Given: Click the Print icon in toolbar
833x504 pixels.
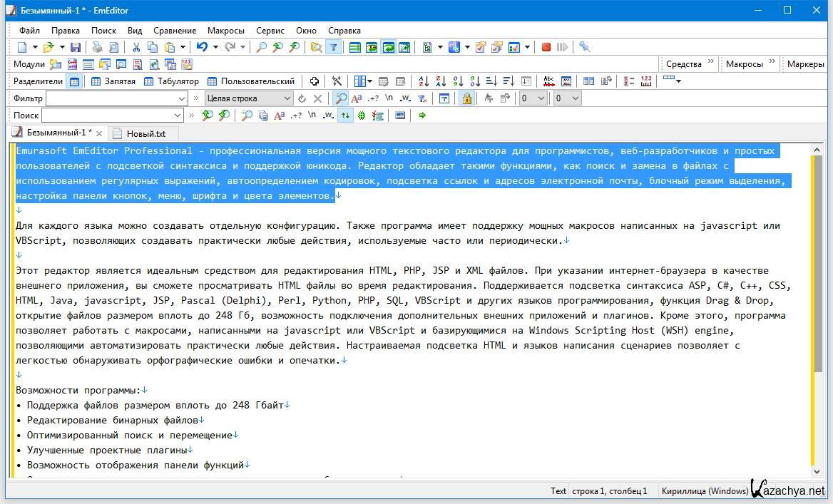Looking at the screenshot, I should point(97,47).
